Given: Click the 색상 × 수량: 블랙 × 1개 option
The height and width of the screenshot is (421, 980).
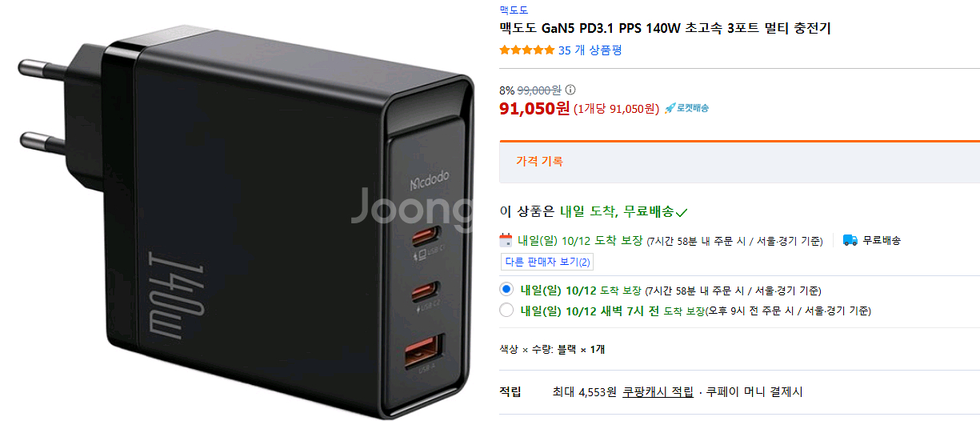Looking at the screenshot, I should (552, 349).
